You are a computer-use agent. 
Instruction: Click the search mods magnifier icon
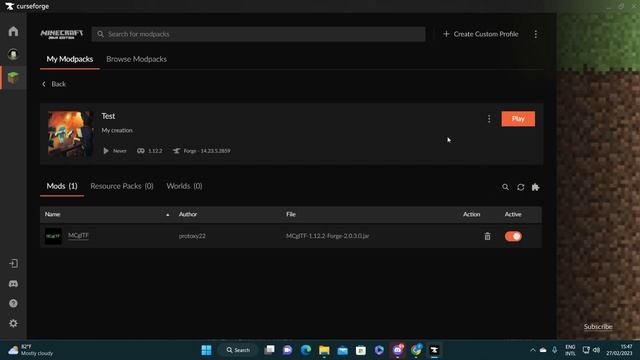tap(505, 187)
